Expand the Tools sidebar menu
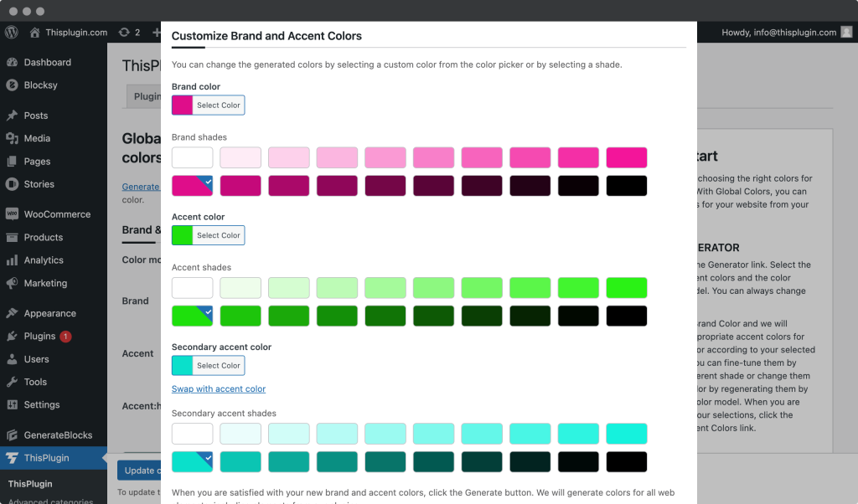 [36, 382]
